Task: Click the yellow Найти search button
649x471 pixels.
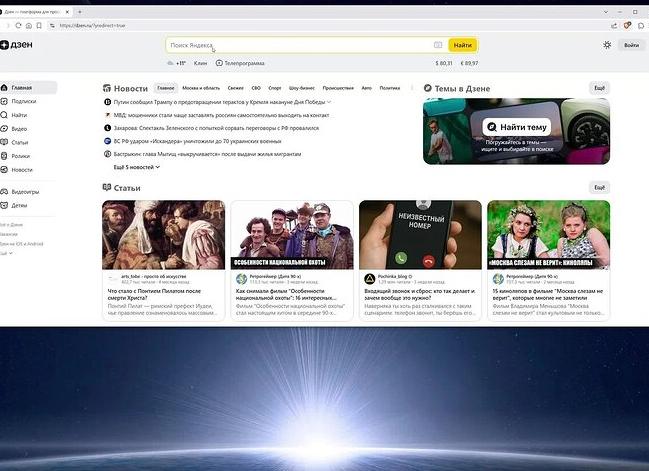Action: [462, 45]
